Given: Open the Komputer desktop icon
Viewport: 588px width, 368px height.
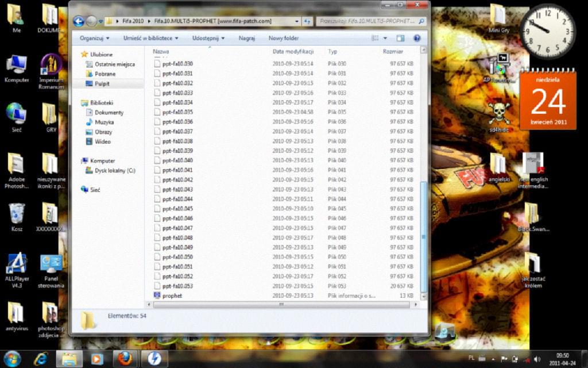Looking at the screenshot, I should pyautogui.click(x=17, y=69).
